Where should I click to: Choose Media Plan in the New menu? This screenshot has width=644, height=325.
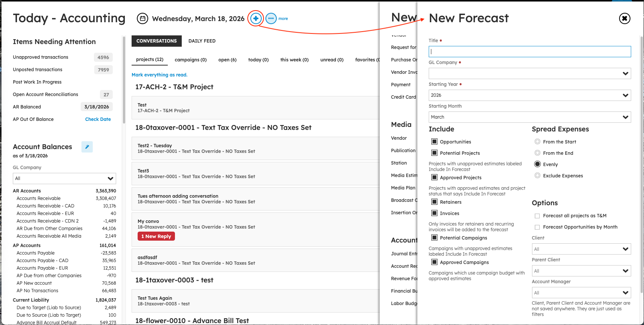coord(403,188)
